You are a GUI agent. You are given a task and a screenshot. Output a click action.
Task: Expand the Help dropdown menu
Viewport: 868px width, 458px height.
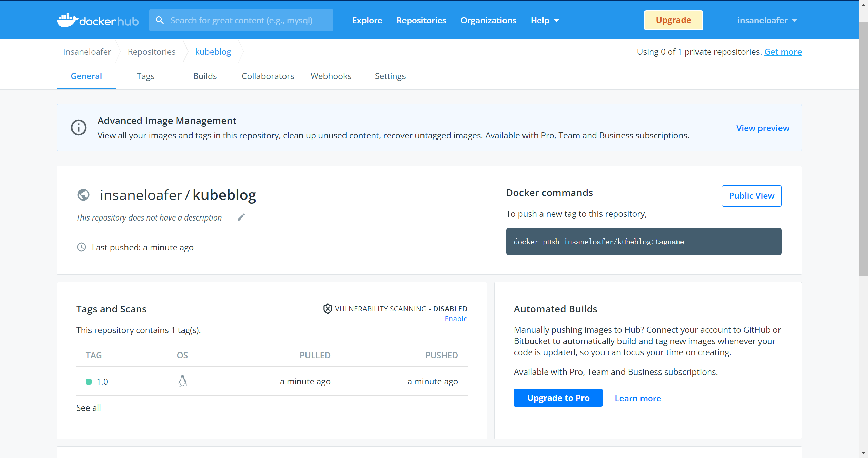(545, 20)
